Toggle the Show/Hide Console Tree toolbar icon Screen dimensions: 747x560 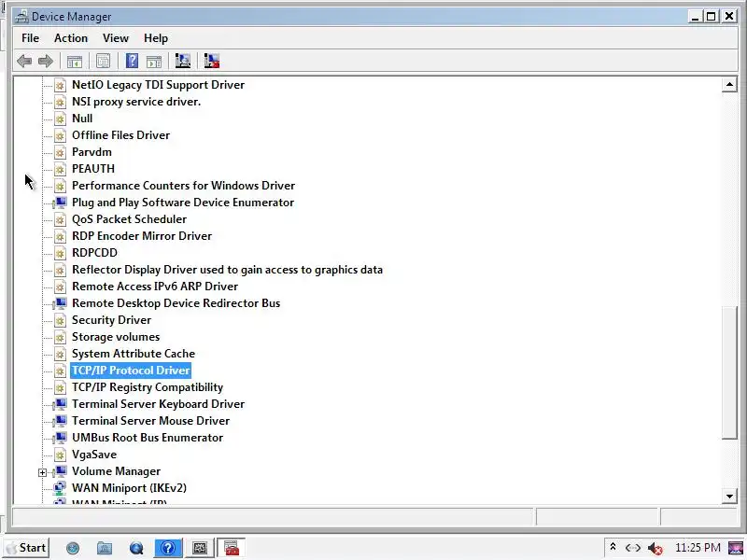tap(75, 61)
